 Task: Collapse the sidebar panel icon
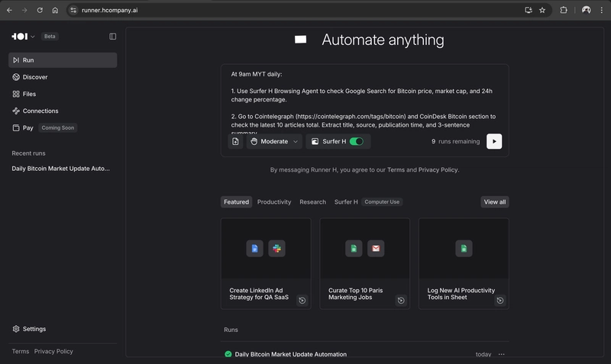[x=112, y=36]
